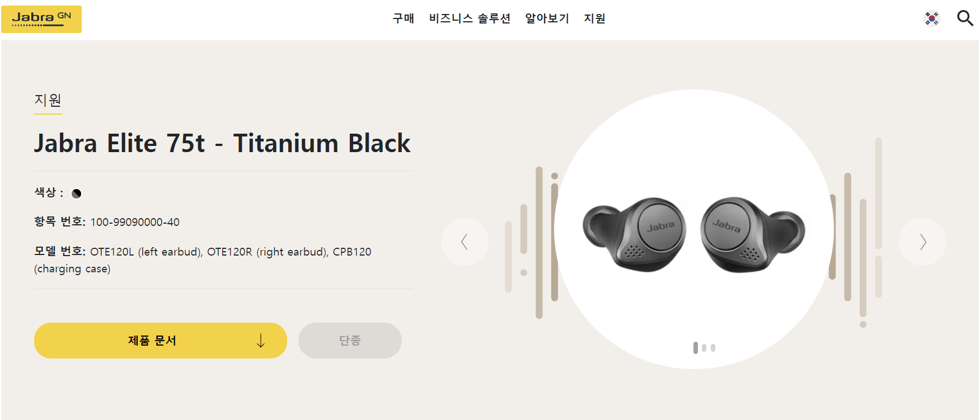980x420 pixels.
Task: Click the Korean flag language selector
Action: [x=931, y=18]
